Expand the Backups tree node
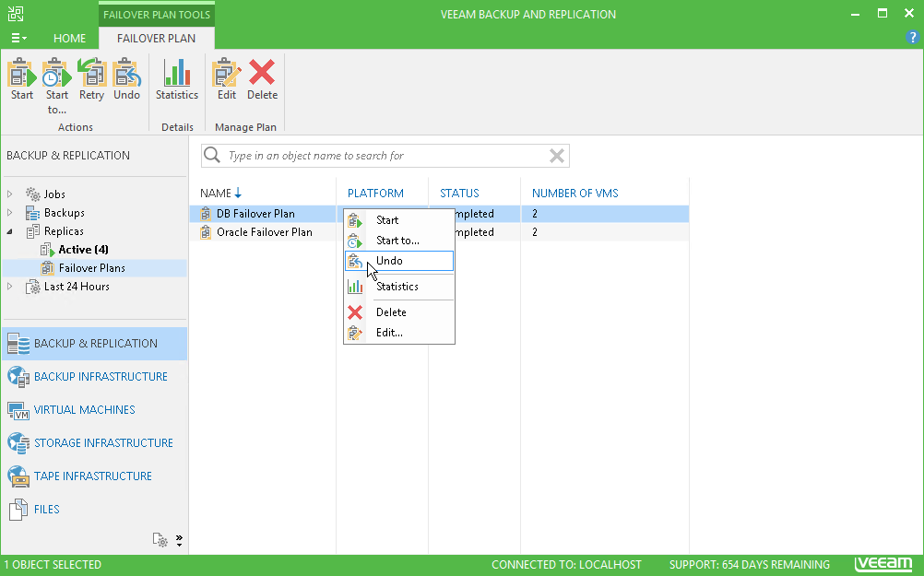The height and width of the screenshot is (576, 924). coord(10,213)
